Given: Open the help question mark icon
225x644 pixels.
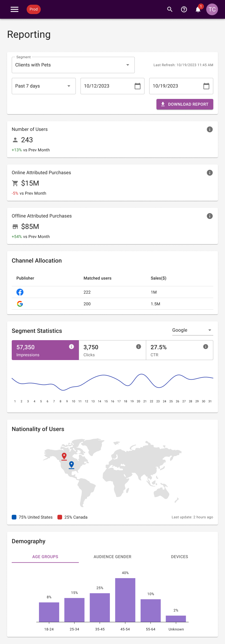Looking at the screenshot, I should tap(184, 9).
